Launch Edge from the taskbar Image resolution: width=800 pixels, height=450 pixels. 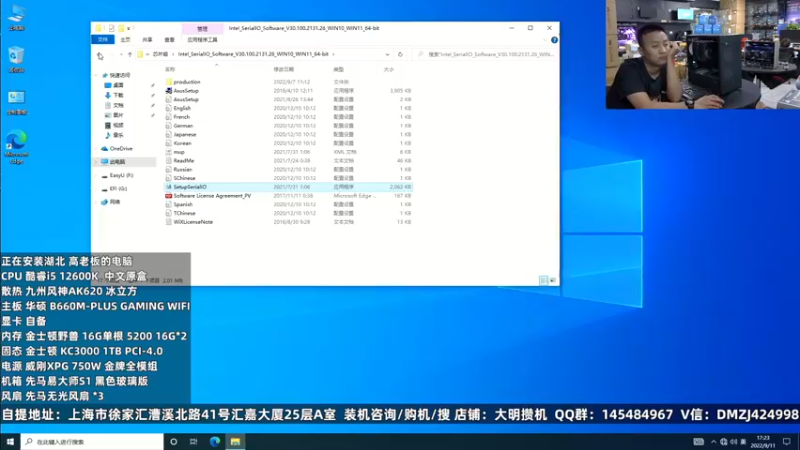(x=215, y=442)
